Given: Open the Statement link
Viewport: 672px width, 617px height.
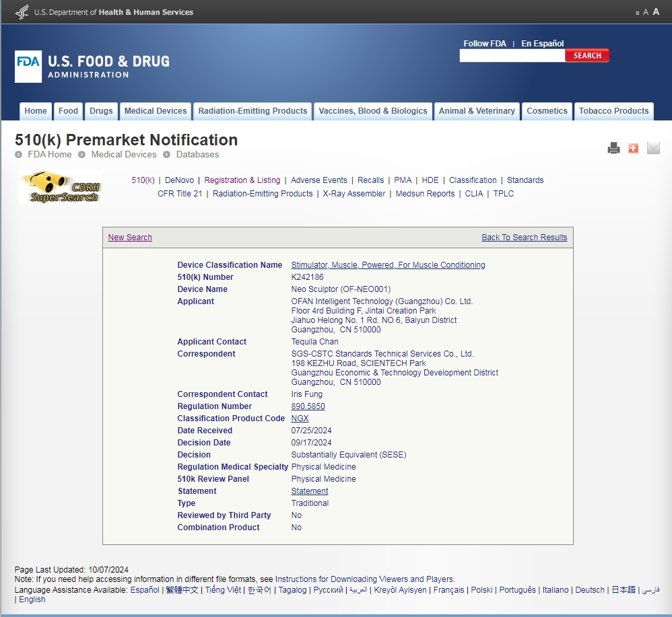Looking at the screenshot, I should 309,491.
